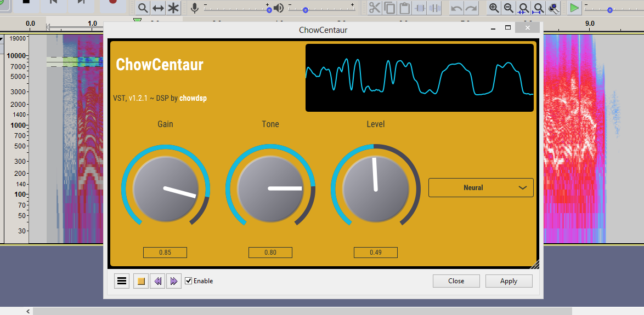Click the Gain value field 0.85
644x315 pixels.
point(165,253)
